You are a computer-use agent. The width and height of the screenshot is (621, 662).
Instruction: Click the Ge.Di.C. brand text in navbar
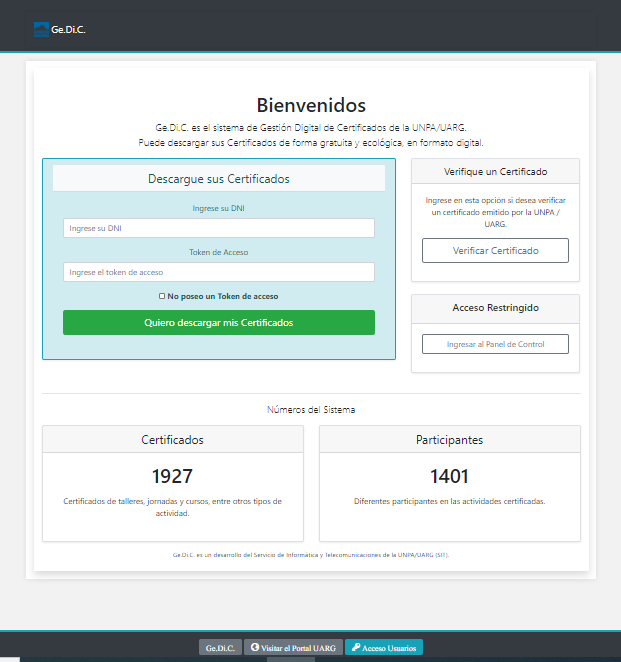click(68, 29)
